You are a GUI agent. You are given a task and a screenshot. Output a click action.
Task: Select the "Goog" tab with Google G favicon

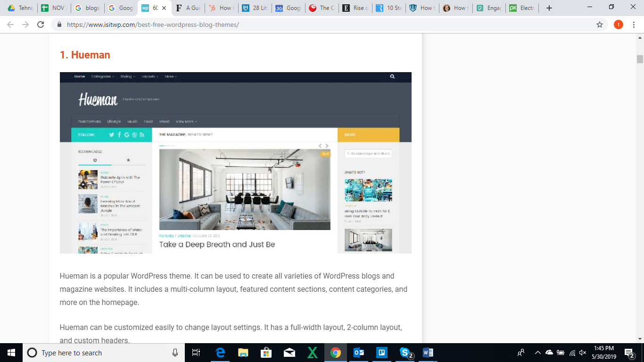[x=121, y=8]
